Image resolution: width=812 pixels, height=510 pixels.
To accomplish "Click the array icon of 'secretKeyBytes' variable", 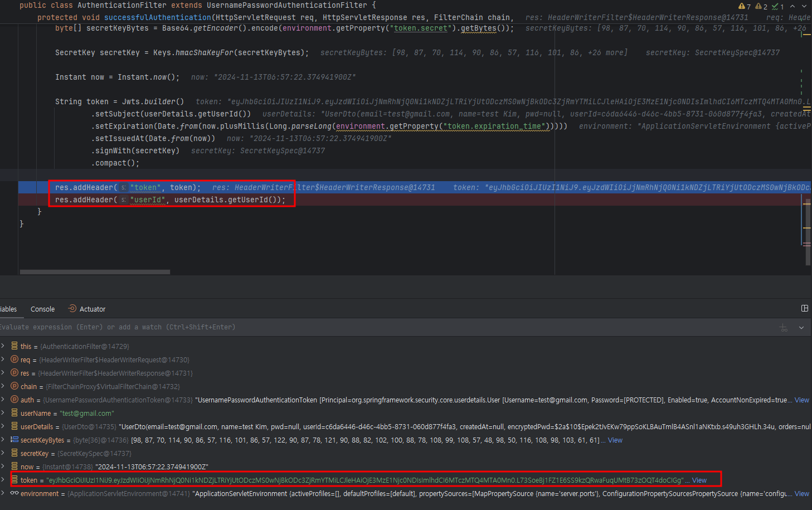I will 14,440.
